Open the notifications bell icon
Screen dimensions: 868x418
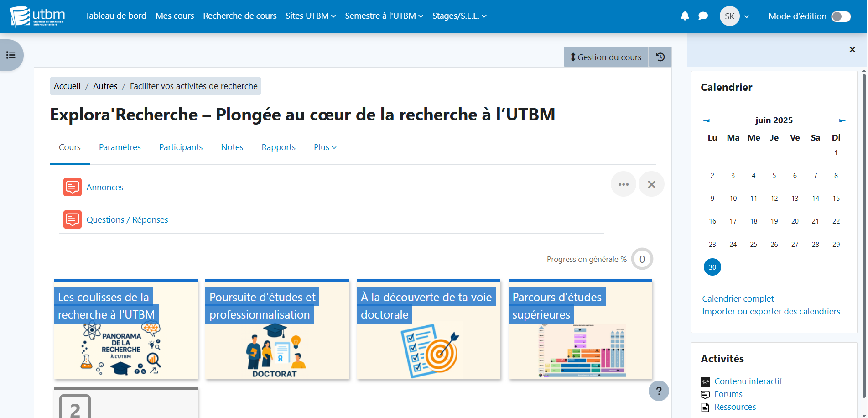[685, 16]
